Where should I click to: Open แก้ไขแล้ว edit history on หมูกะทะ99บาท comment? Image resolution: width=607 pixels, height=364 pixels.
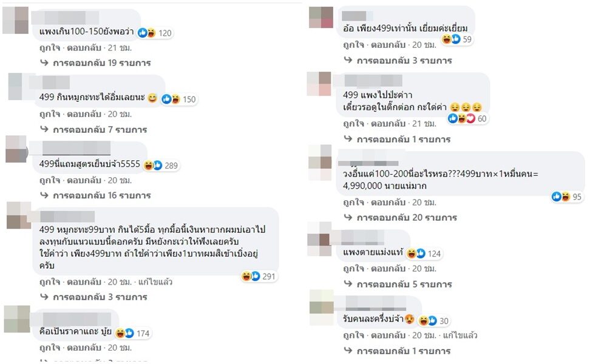tap(155, 281)
